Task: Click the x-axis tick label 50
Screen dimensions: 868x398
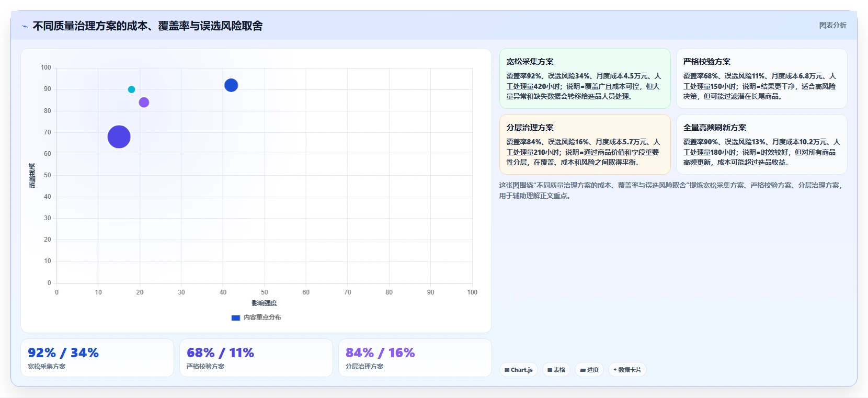Action: click(265, 292)
